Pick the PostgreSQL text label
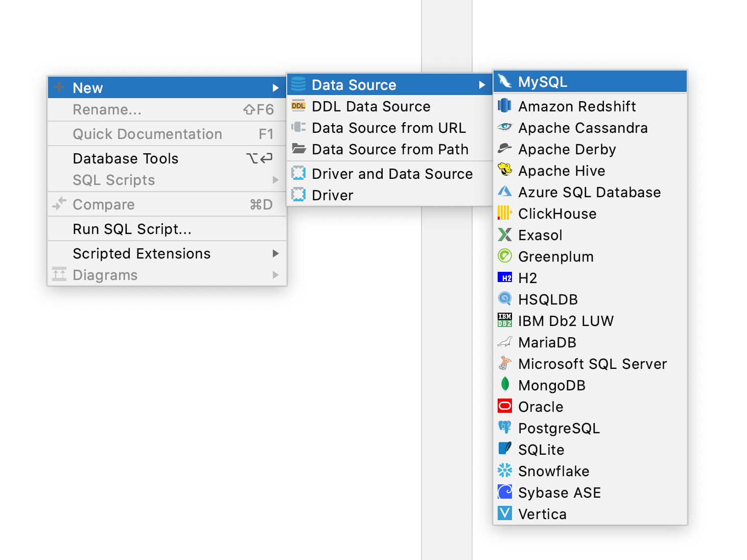The height and width of the screenshot is (560, 747). (x=559, y=428)
